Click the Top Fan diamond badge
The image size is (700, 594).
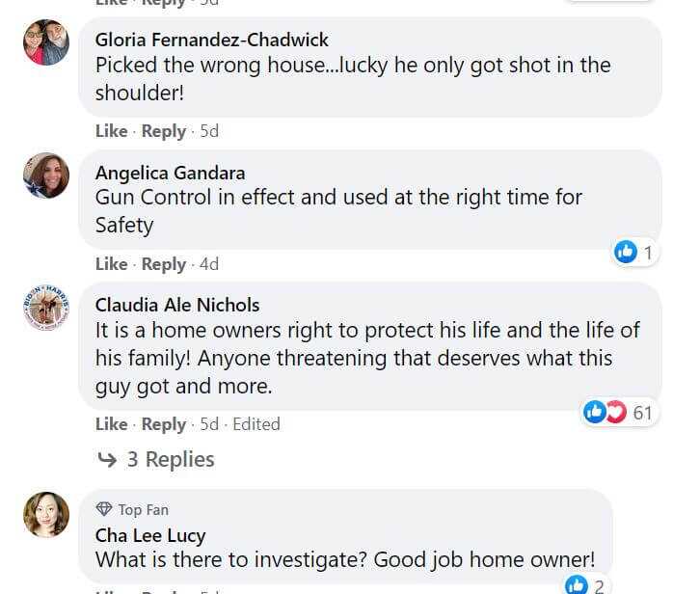(x=104, y=509)
